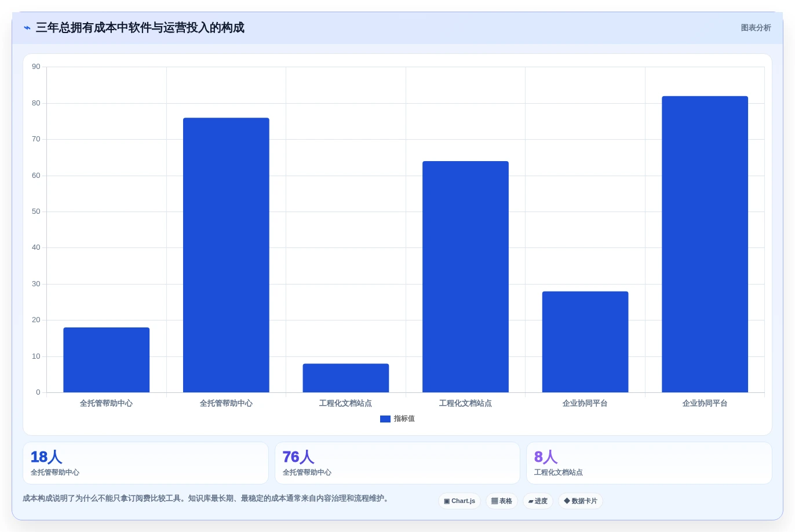This screenshot has height=532, width=795.
Task: Click the bar with value 64
Action: [x=465, y=276]
